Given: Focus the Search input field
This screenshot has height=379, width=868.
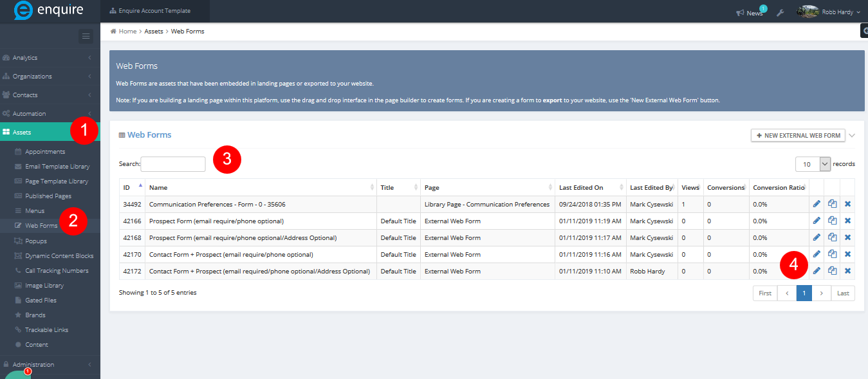Looking at the screenshot, I should click(173, 164).
